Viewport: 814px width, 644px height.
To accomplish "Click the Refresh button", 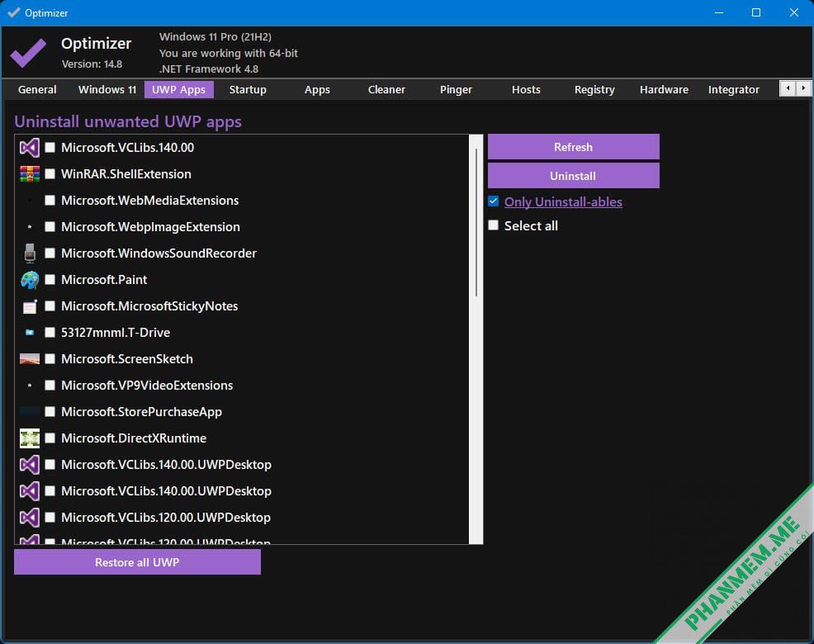I will click(573, 147).
